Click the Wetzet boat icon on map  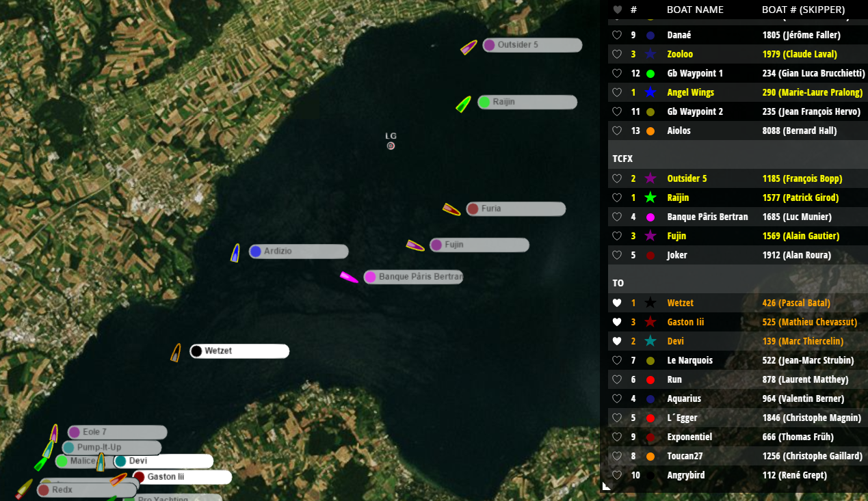(x=176, y=353)
